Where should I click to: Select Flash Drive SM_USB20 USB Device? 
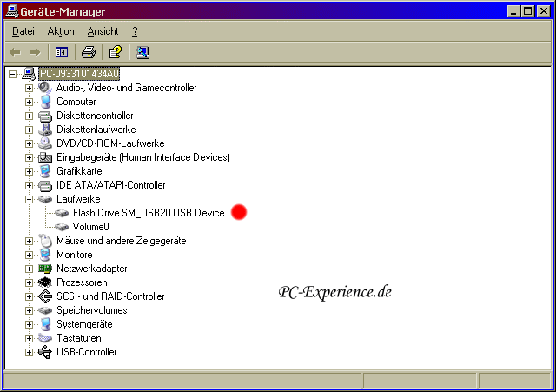(149, 213)
